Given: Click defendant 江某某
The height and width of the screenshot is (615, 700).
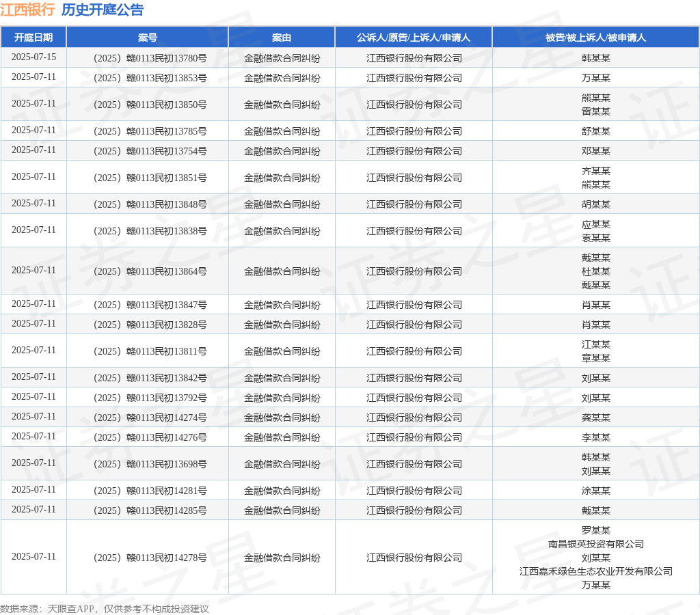Looking at the screenshot, I should [595, 344].
